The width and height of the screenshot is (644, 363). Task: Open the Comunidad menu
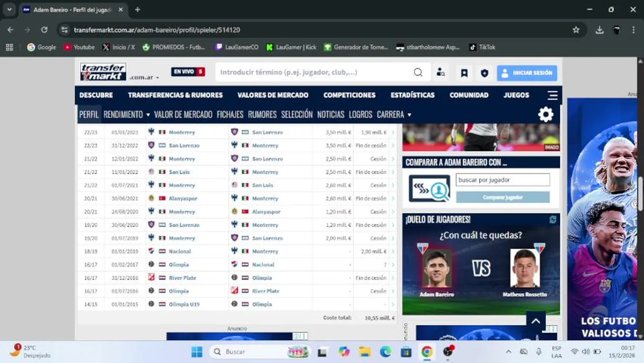coord(469,95)
